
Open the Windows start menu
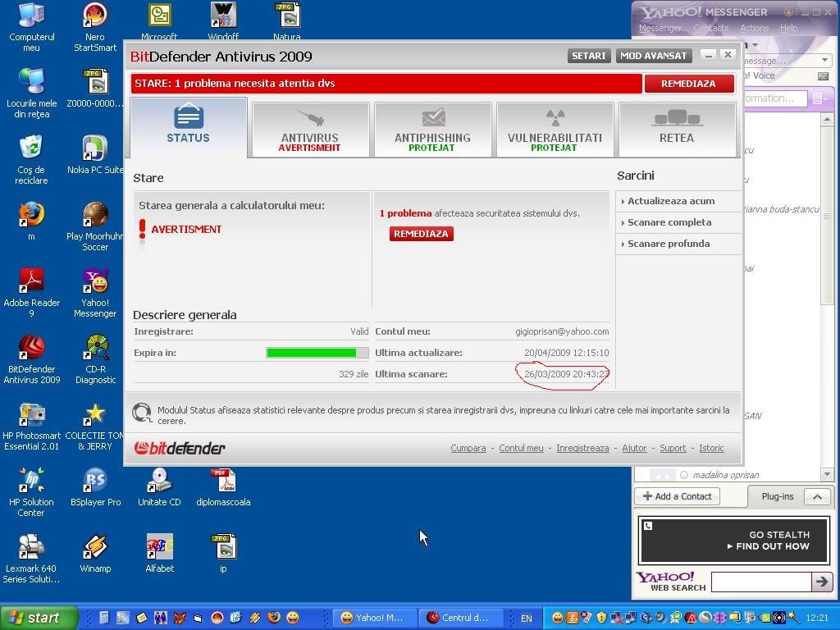tap(39, 618)
